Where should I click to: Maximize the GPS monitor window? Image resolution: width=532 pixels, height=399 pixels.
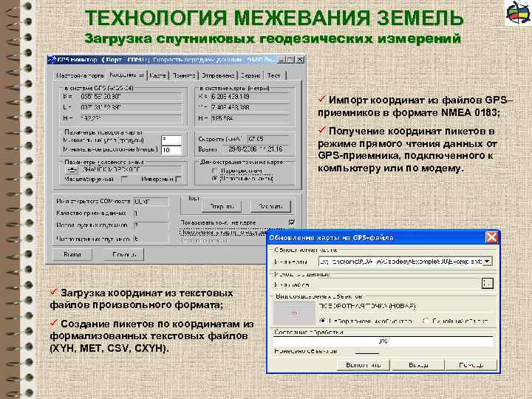[x=290, y=60]
